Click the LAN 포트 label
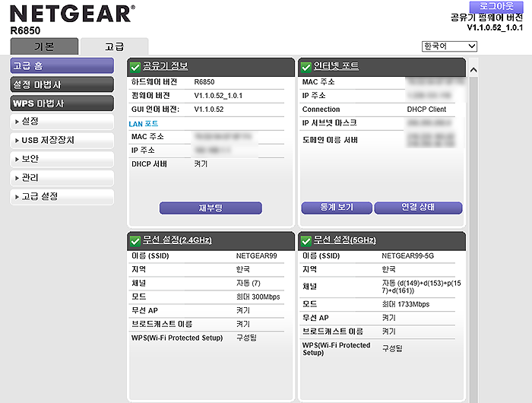 pyautogui.click(x=144, y=124)
